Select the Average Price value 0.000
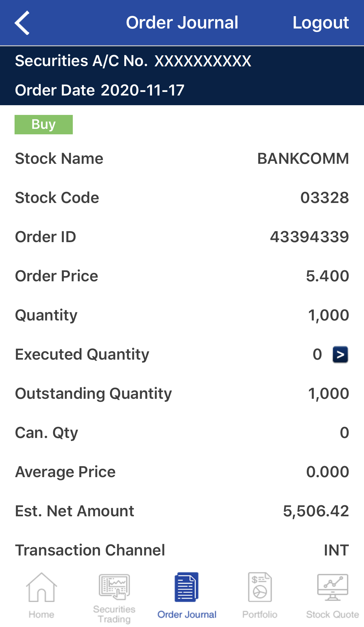This screenshot has width=364, height=627. pyautogui.click(x=327, y=472)
